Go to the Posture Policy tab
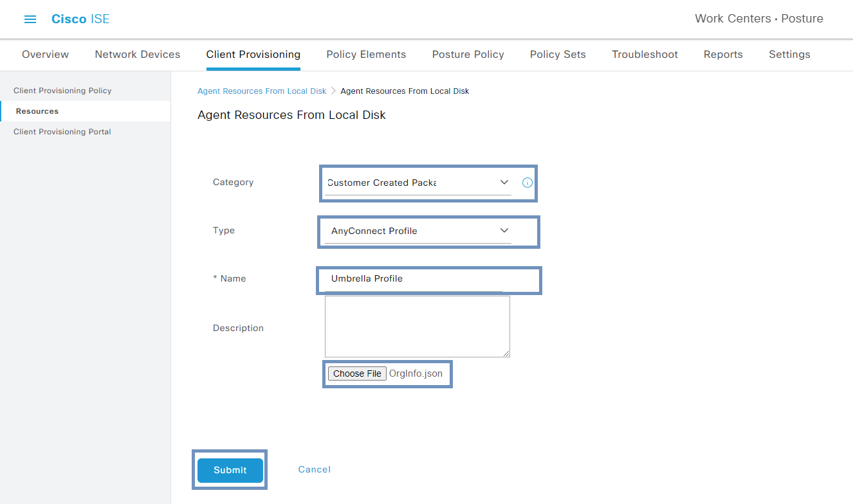Image resolution: width=853 pixels, height=504 pixels. pyautogui.click(x=468, y=55)
